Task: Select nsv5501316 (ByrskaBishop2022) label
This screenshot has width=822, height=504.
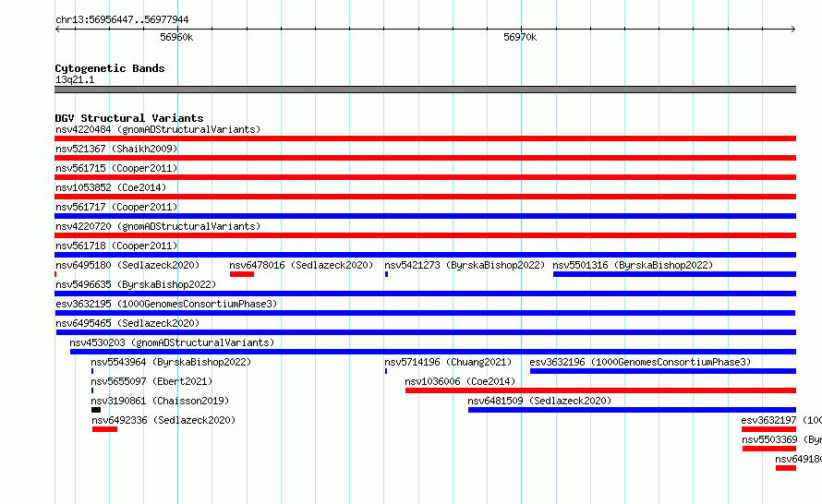Action: tap(633, 265)
